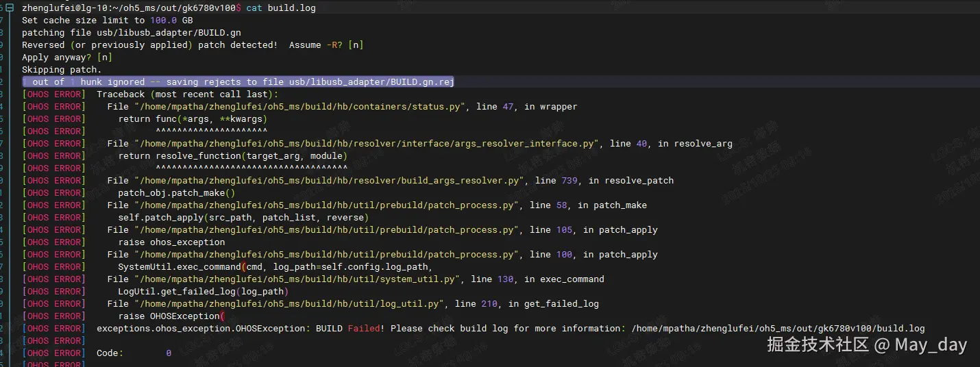Click the 'raise ohos_exception' line
Viewport: 980px width, 367px height.
point(171,242)
